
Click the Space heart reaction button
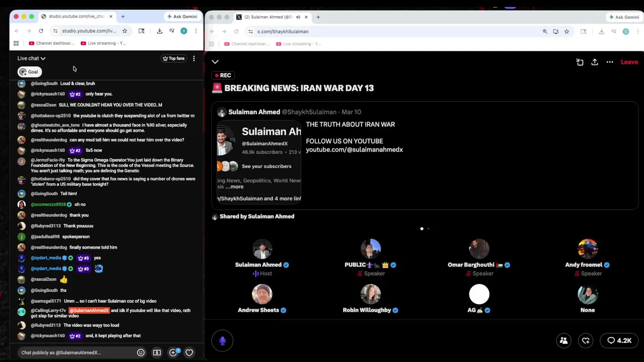pyautogui.click(x=586, y=340)
